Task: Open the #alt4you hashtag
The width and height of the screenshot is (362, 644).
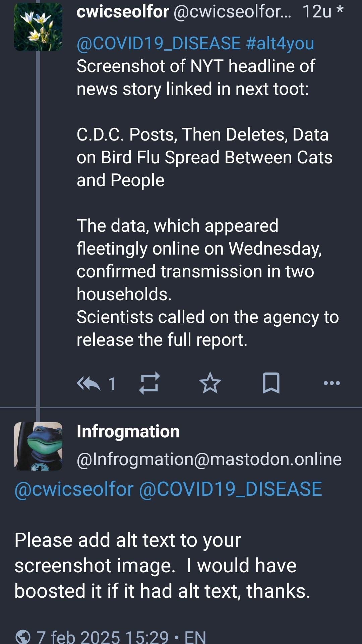Action: [280, 44]
